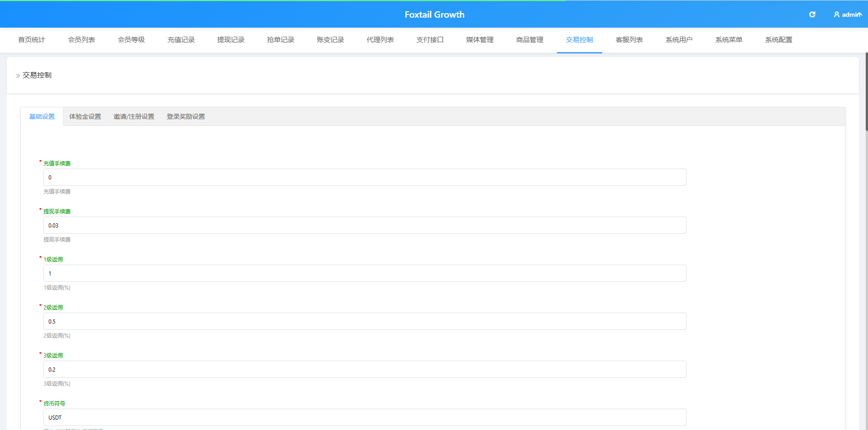Switch to the 体验金设置 tab
Image resolution: width=868 pixels, height=430 pixels.
pyautogui.click(x=85, y=116)
